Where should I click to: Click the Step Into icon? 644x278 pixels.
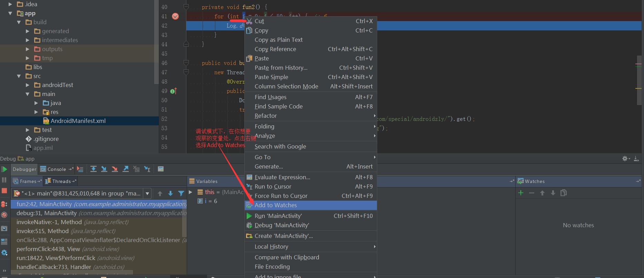click(104, 169)
